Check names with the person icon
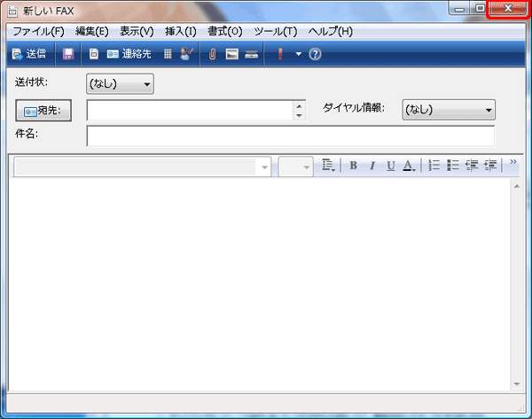 click(x=186, y=54)
